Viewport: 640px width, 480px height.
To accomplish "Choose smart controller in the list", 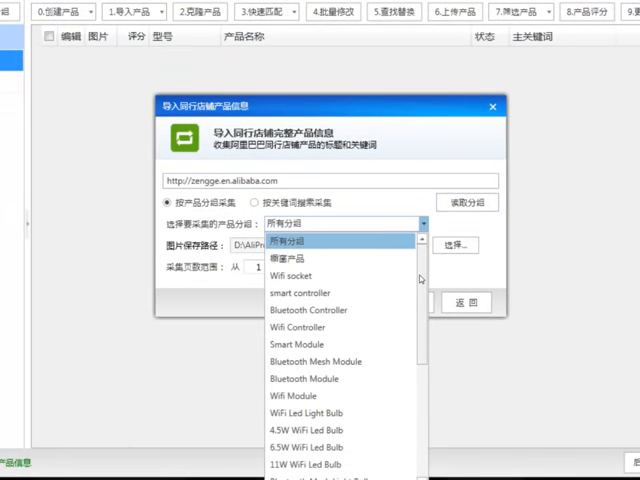I will 340,293.
